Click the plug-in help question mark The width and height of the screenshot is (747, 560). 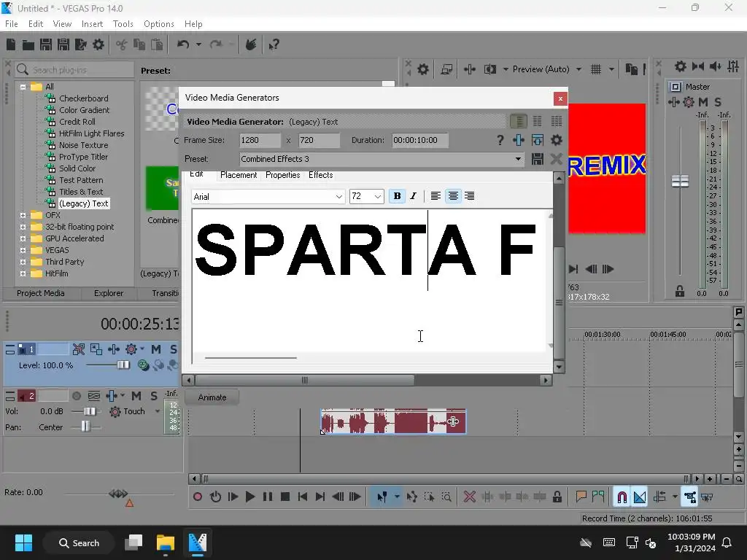click(500, 140)
